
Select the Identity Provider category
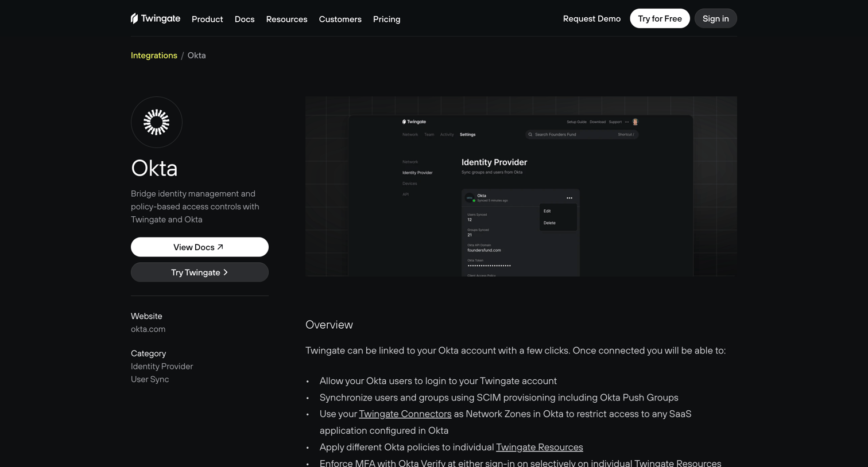tap(162, 366)
